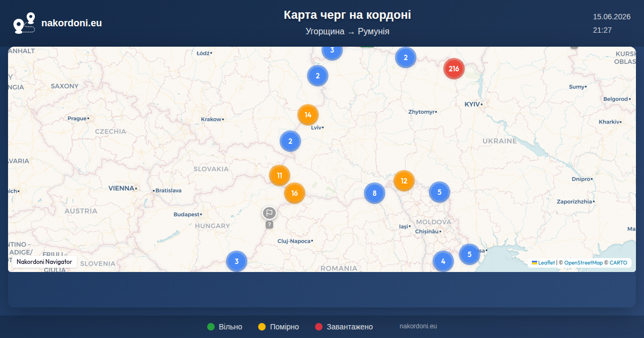Open blue cluster 3 south of Hungary
Screen dimensions: 644x338
coord(237,262)
